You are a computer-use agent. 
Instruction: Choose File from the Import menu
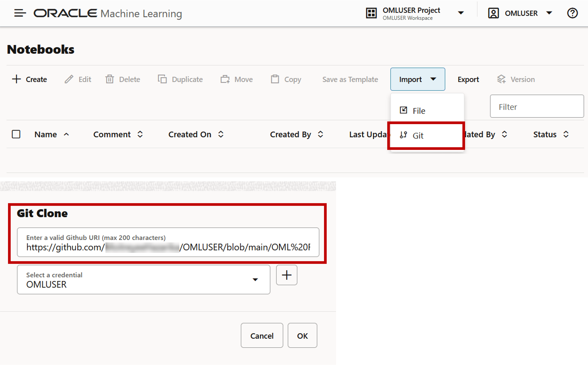coord(419,111)
